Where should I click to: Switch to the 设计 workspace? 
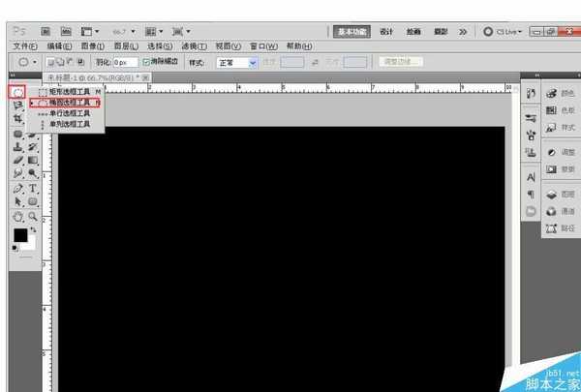[x=386, y=31]
